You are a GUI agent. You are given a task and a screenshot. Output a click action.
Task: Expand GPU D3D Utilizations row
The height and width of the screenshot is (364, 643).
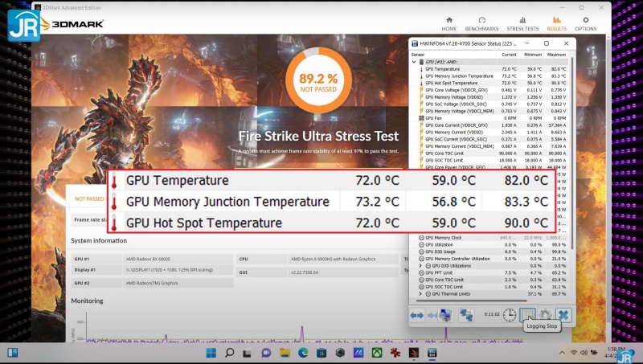[420, 266]
